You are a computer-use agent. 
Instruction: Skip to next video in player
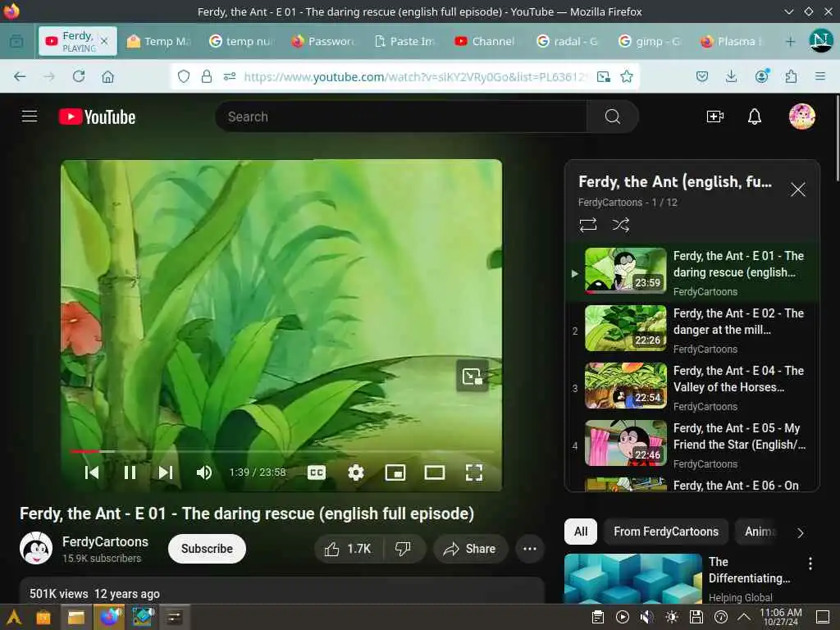[166, 472]
